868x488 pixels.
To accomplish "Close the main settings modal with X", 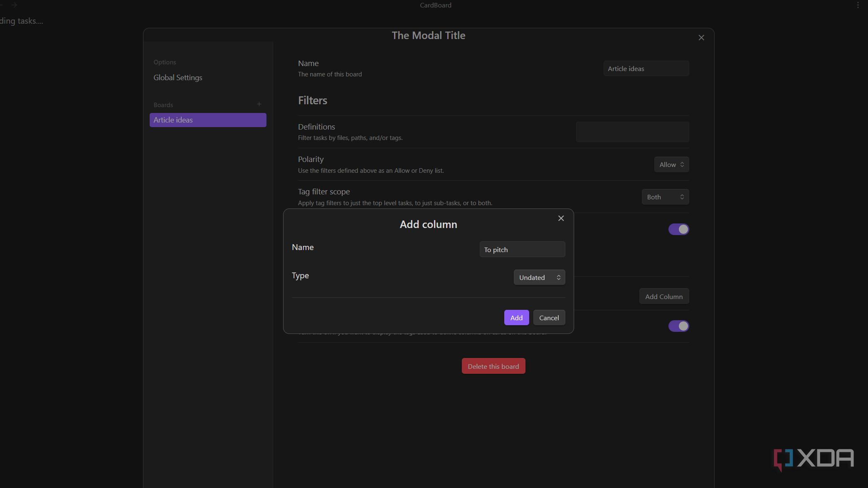I will [701, 38].
